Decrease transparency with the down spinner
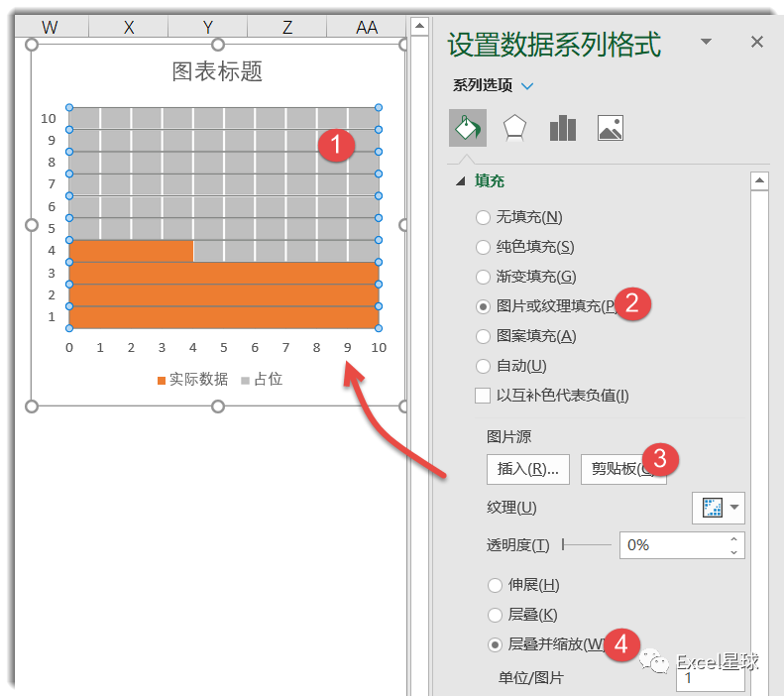 (733, 552)
